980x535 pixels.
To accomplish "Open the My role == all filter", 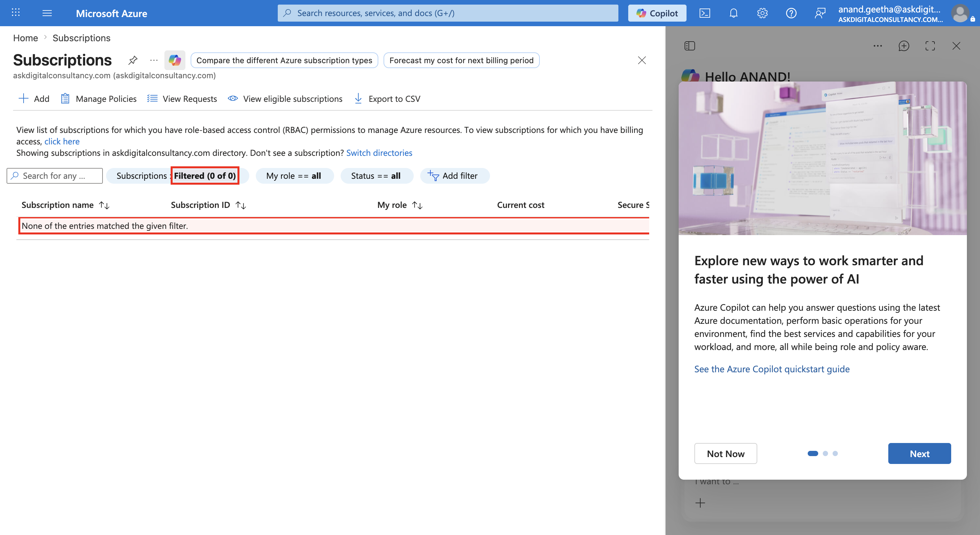I will pyautogui.click(x=294, y=176).
